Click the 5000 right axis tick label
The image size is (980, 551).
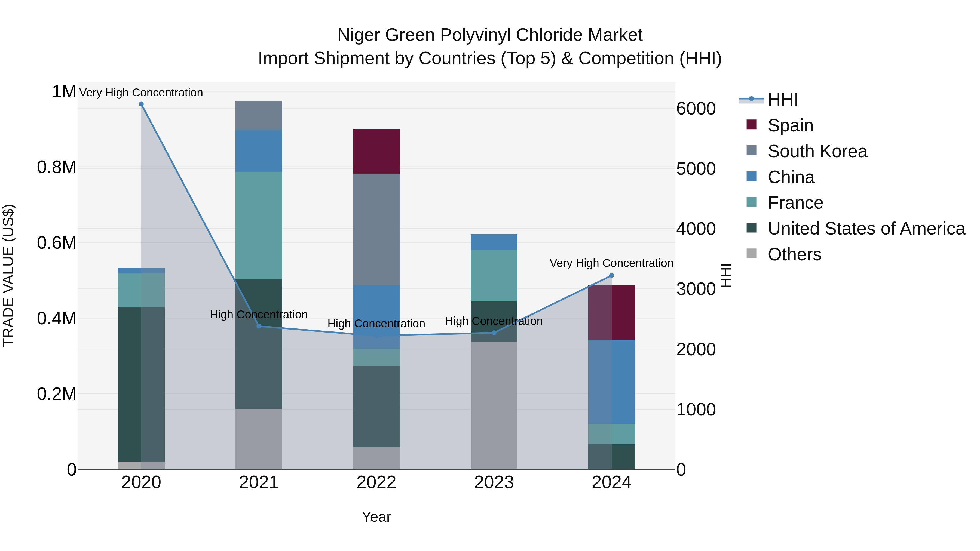pyautogui.click(x=696, y=169)
